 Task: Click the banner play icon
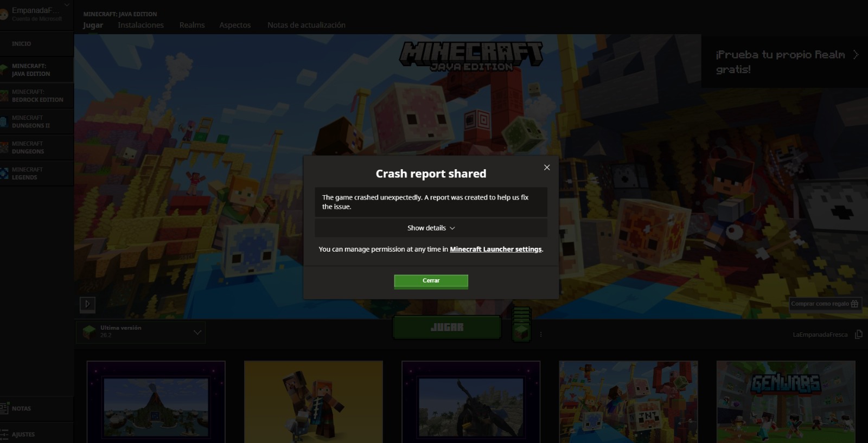pos(87,304)
